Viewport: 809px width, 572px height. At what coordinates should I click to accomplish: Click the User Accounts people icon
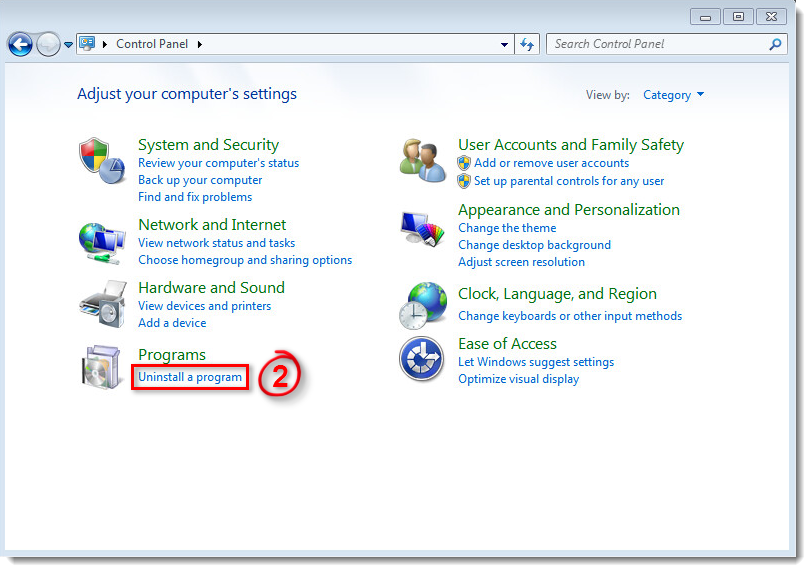[423, 160]
